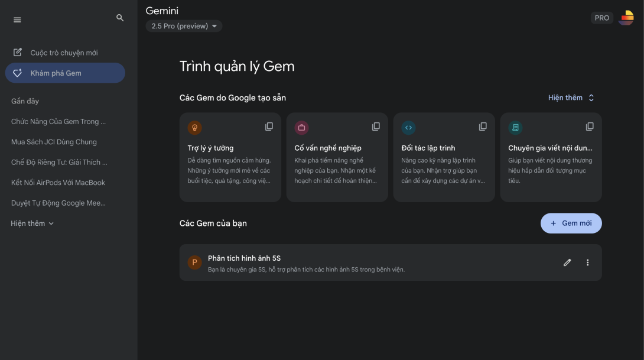The width and height of the screenshot is (644, 360).
Task: Copy the Cố vấn nghề nghiệp Gem
Action: pyautogui.click(x=376, y=127)
